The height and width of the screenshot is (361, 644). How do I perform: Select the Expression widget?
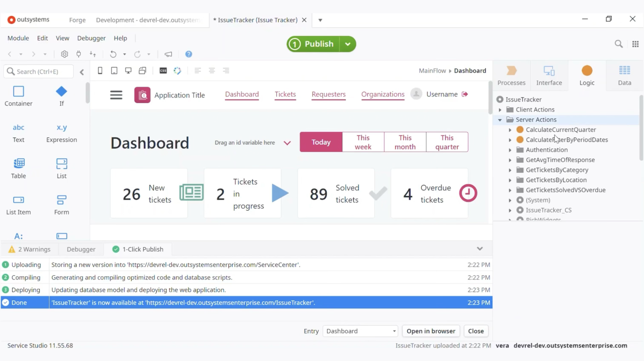[x=62, y=133]
